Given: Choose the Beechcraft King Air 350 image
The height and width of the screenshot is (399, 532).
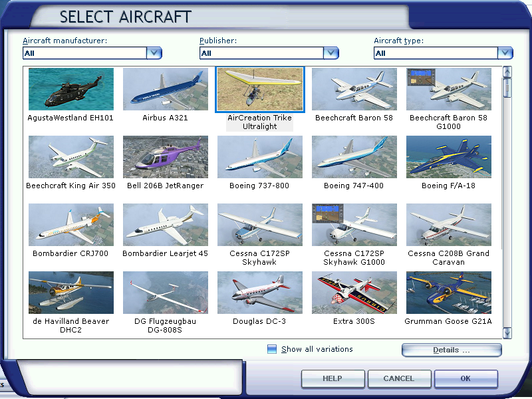Looking at the screenshot, I should [71, 157].
